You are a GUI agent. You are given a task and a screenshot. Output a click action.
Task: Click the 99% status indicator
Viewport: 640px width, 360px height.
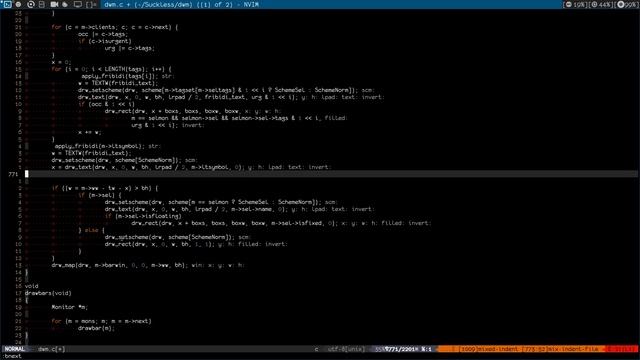[x=627, y=4]
